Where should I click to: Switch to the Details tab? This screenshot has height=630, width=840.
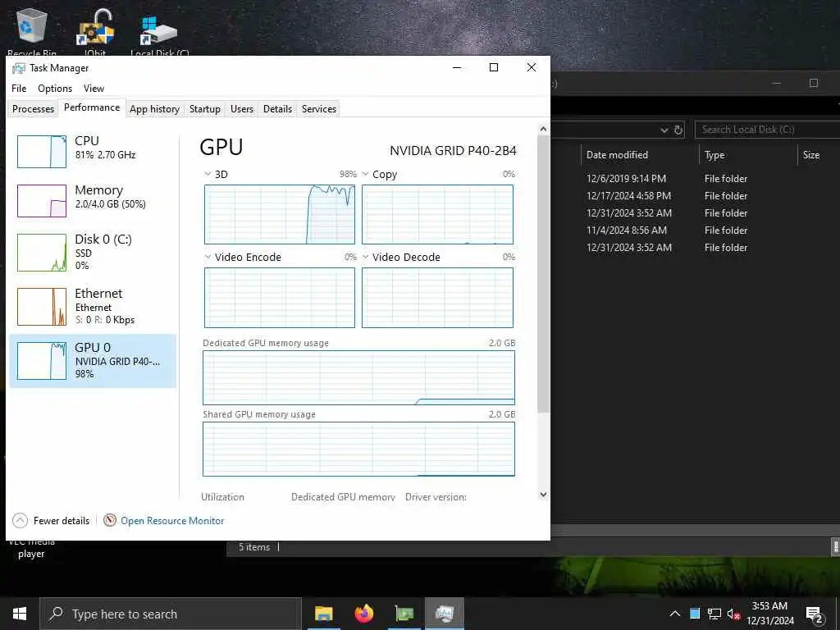(277, 109)
